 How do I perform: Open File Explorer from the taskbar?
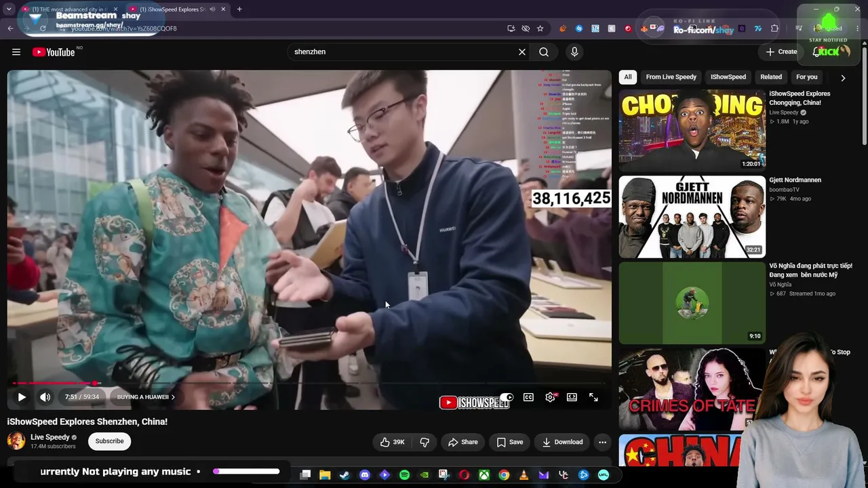coord(325,475)
